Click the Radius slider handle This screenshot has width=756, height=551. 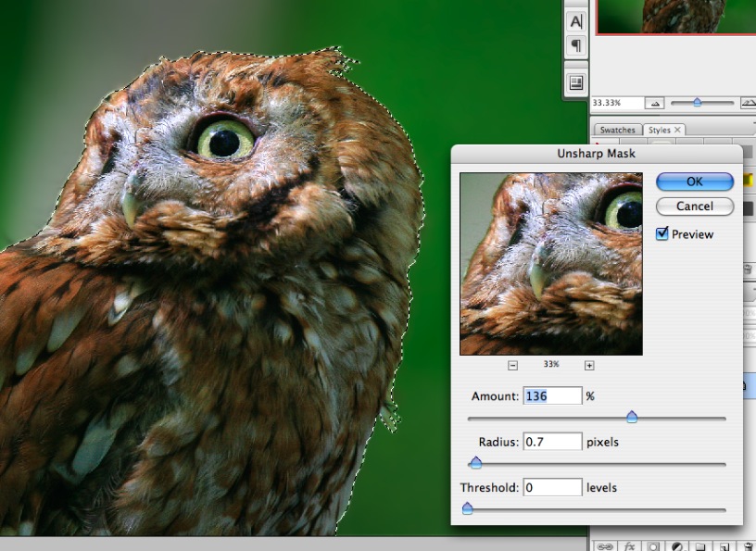(x=475, y=463)
